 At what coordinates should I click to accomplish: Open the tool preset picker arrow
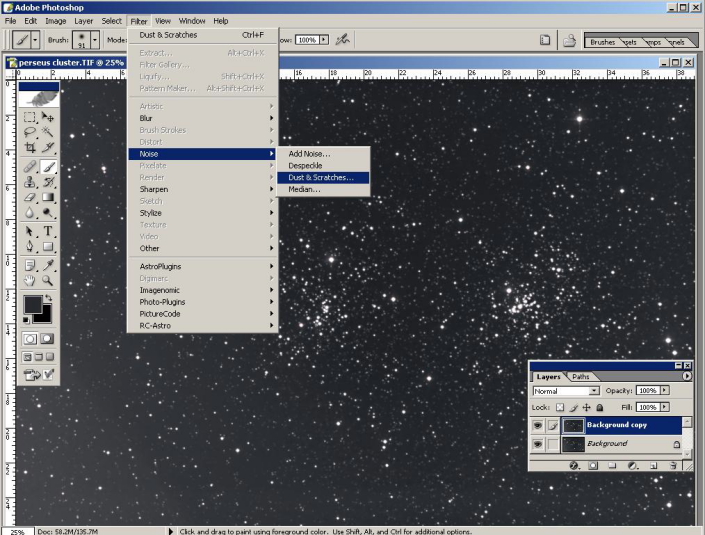coord(35,40)
